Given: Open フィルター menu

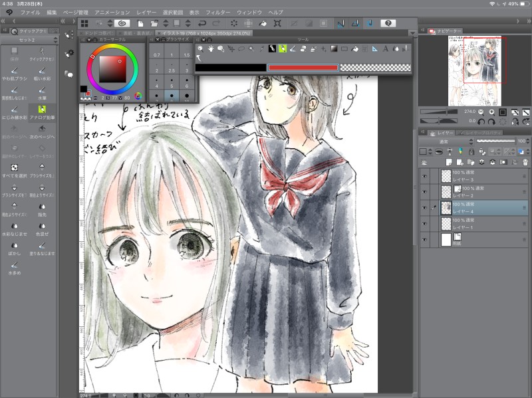Looking at the screenshot, I should [x=218, y=13].
